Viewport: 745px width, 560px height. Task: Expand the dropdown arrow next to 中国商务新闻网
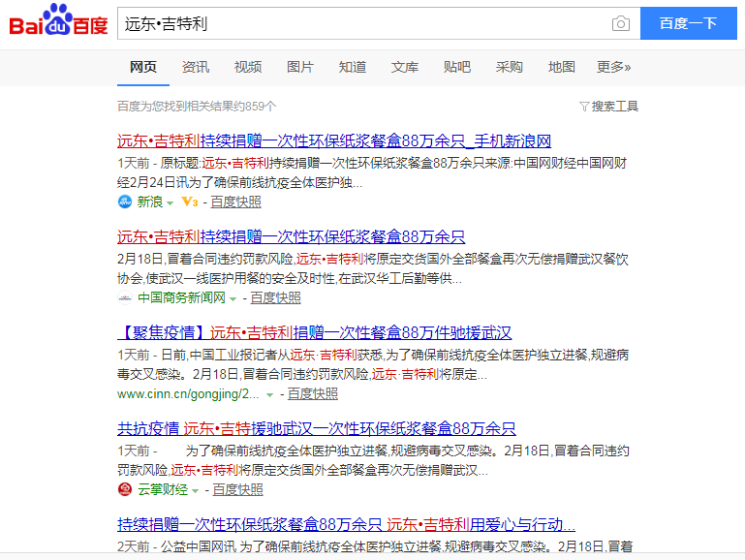[x=233, y=299]
